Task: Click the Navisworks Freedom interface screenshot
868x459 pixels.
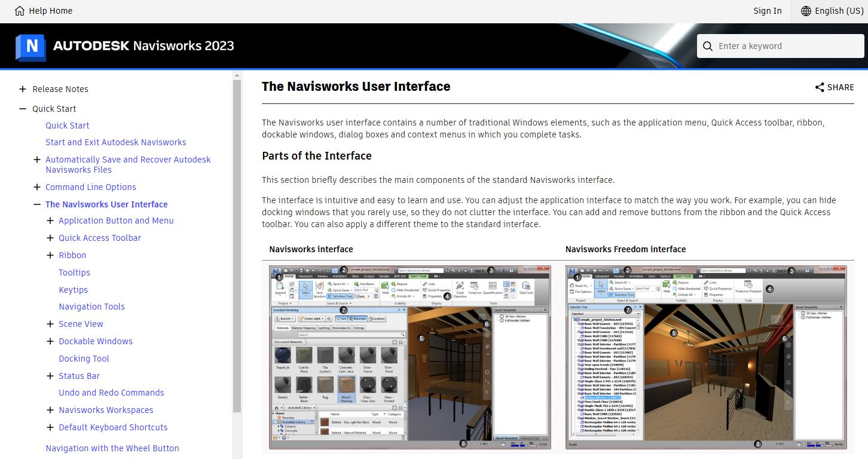Action: [706, 357]
